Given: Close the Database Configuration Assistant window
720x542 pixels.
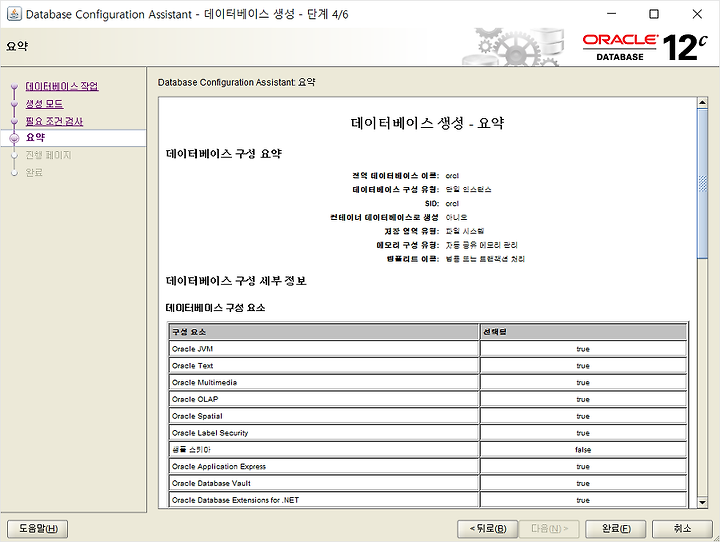Looking at the screenshot, I should (697, 14).
